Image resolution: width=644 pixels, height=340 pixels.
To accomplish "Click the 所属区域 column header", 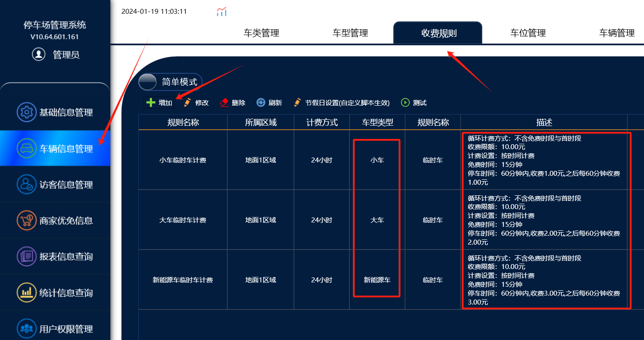I will tap(261, 123).
